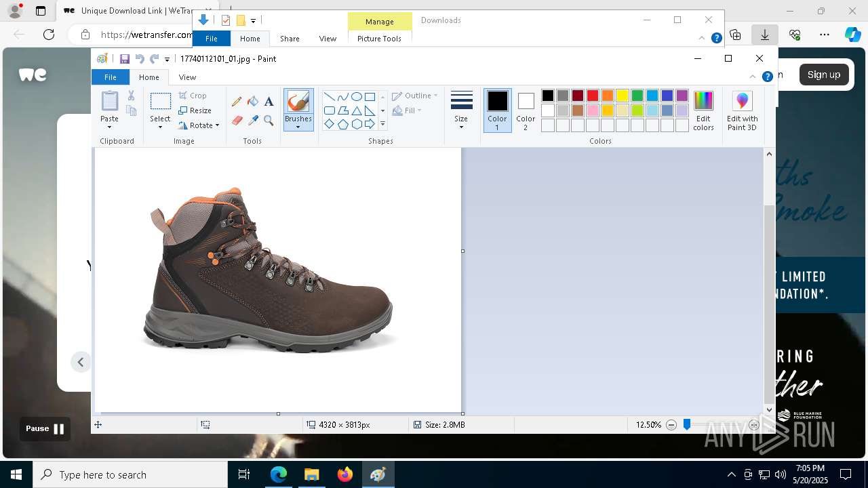The image size is (868, 488).
Task: Click the Cut scissors icon
Action: click(132, 96)
